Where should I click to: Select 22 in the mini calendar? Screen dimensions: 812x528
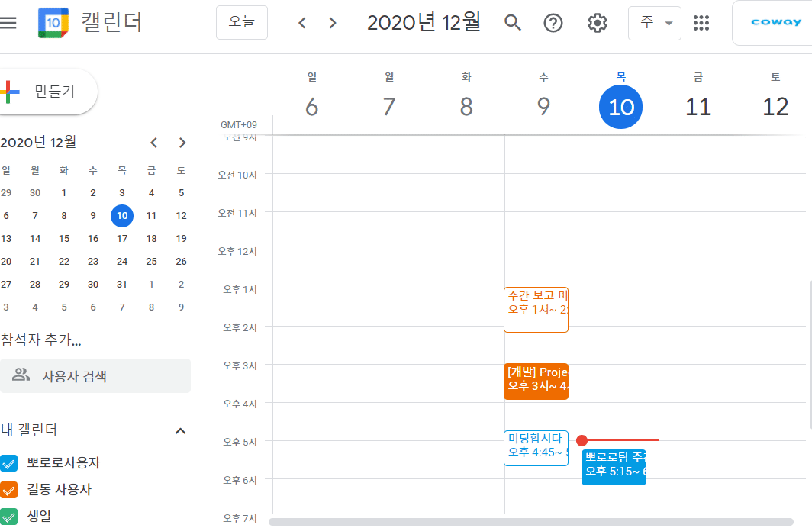click(64, 262)
